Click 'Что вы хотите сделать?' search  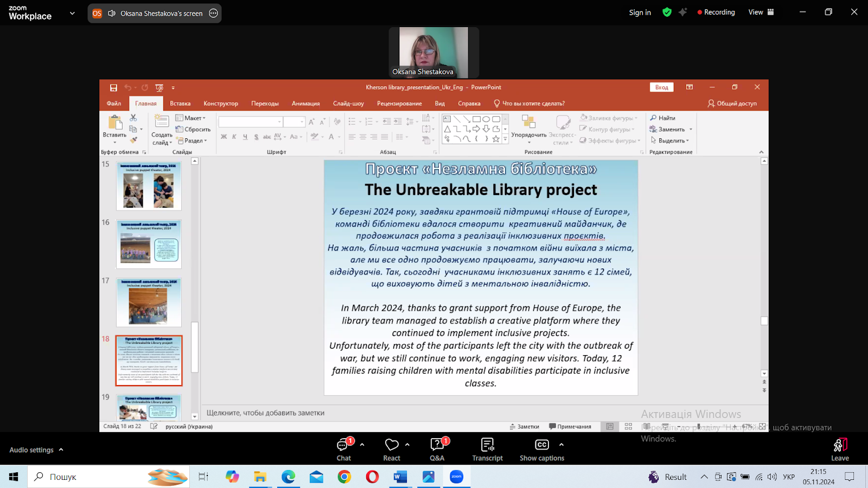(x=529, y=103)
